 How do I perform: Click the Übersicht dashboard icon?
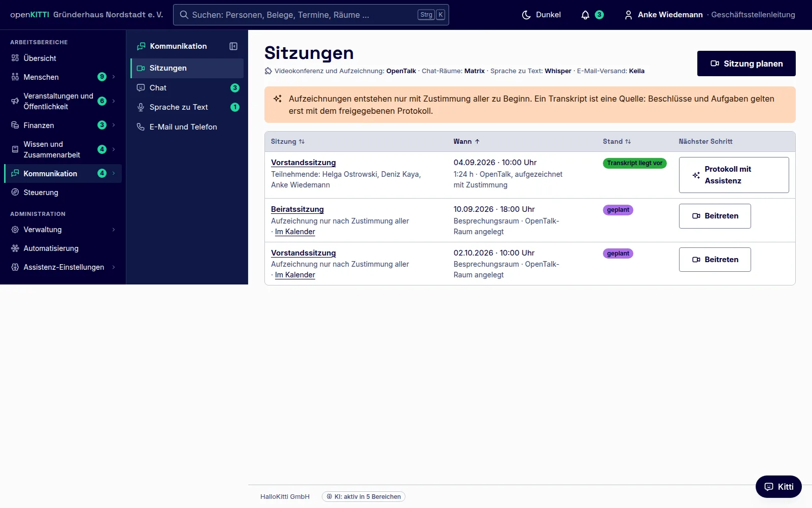pyautogui.click(x=15, y=58)
